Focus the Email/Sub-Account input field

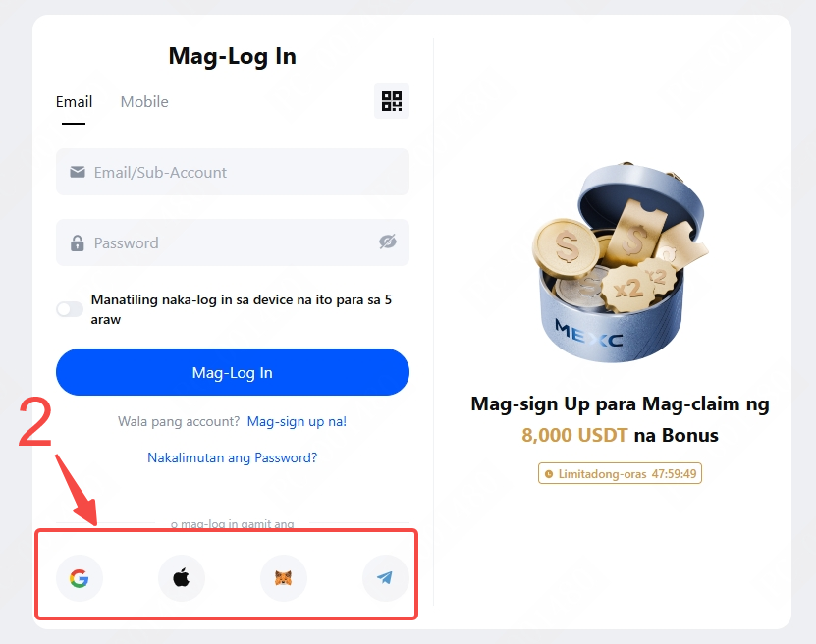click(233, 172)
